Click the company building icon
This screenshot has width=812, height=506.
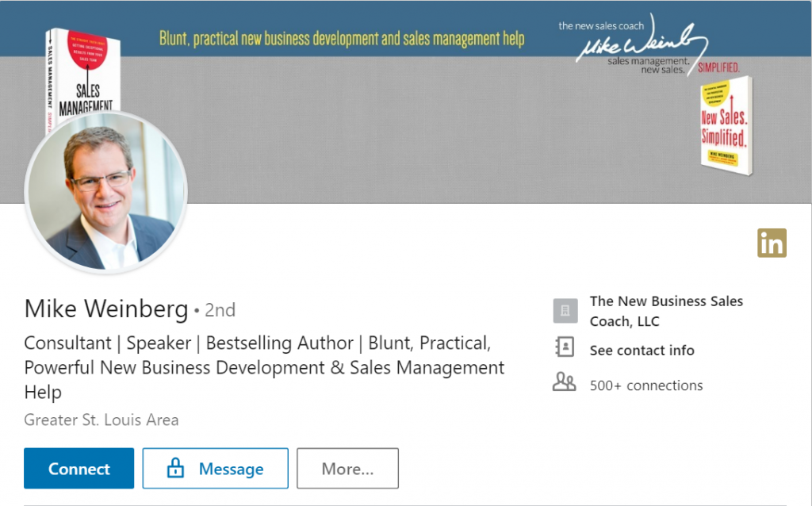565,311
